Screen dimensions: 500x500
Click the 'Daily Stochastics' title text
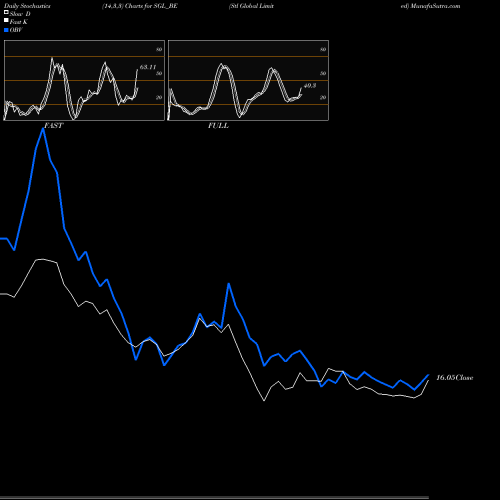pos(27,6)
